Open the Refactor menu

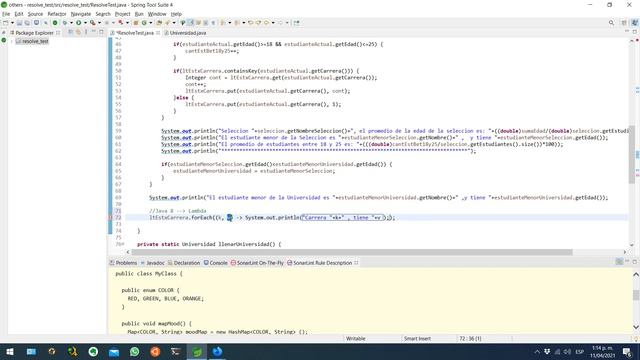(57, 14)
